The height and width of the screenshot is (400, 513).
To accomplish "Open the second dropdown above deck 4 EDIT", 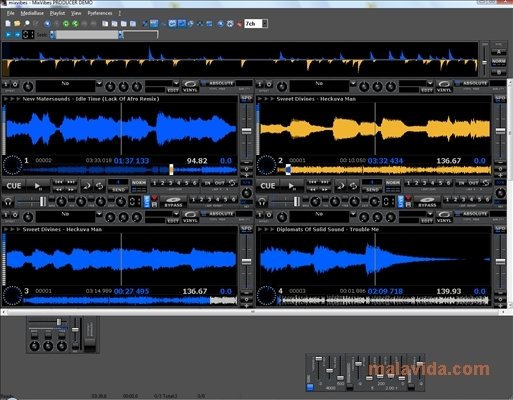I will click(x=430, y=214).
